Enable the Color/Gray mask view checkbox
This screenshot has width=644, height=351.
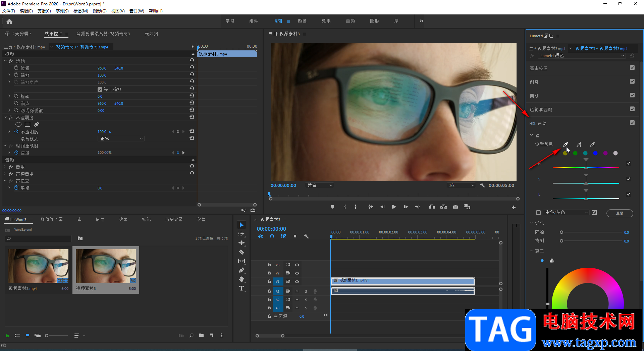pyautogui.click(x=538, y=213)
